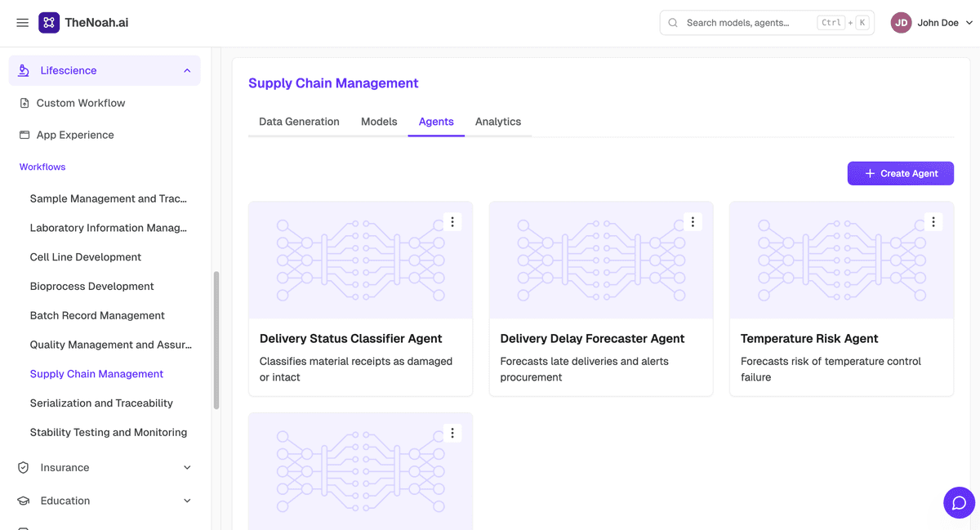Open Quality Management and Assurance workflow
This screenshot has height=530, width=980.
click(x=111, y=345)
